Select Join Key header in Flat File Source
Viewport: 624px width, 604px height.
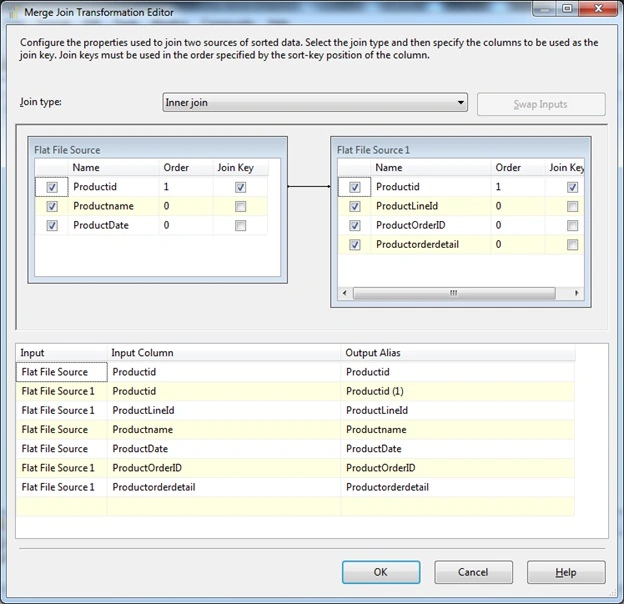pos(241,168)
